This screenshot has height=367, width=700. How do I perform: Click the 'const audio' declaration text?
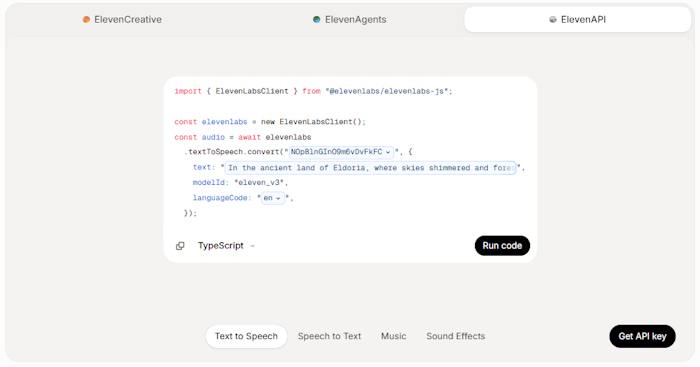tap(200, 137)
